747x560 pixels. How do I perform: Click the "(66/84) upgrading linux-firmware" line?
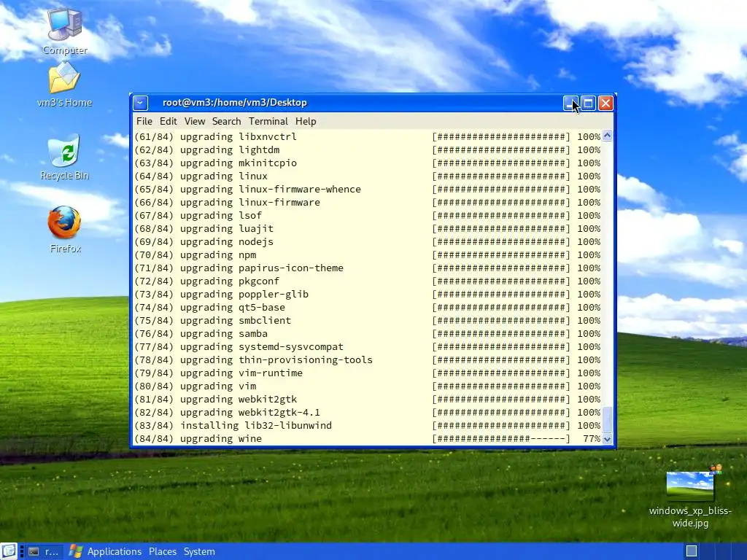click(x=368, y=203)
